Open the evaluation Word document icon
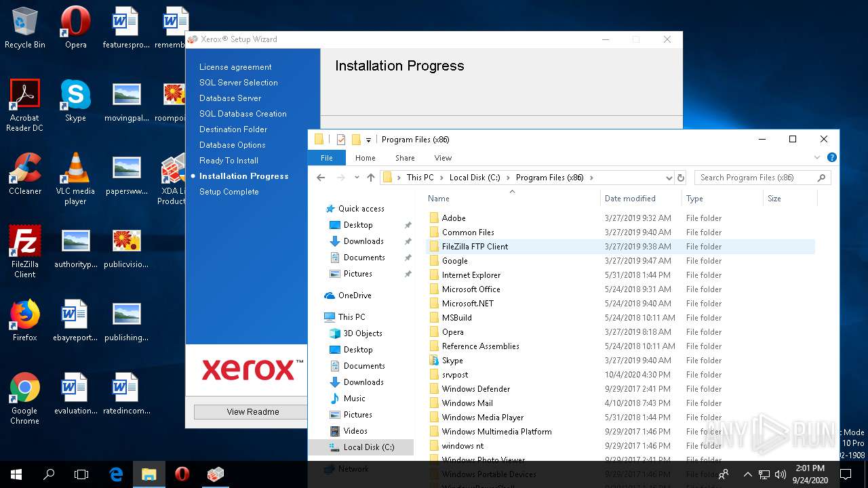This screenshot has height=488, width=868. [x=75, y=394]
